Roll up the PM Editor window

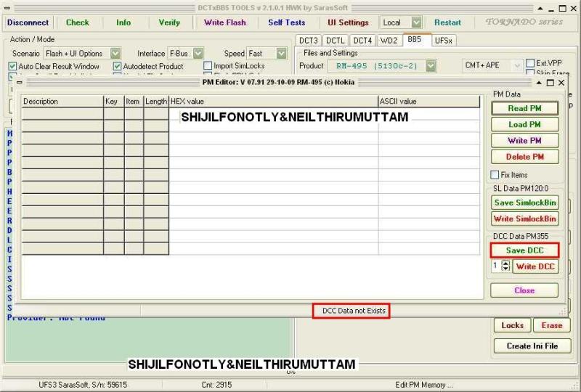click(x=539, y=82)
